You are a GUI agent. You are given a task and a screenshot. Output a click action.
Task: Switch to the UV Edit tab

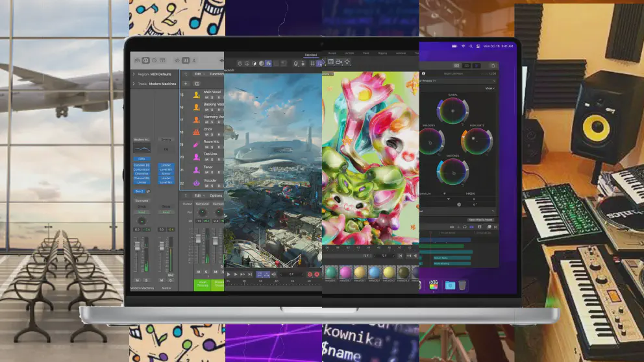[x=349, y=53]
